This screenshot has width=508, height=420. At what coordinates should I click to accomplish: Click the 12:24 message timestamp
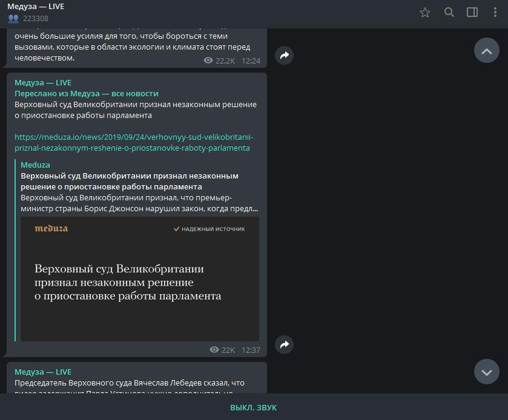point(251,61)
